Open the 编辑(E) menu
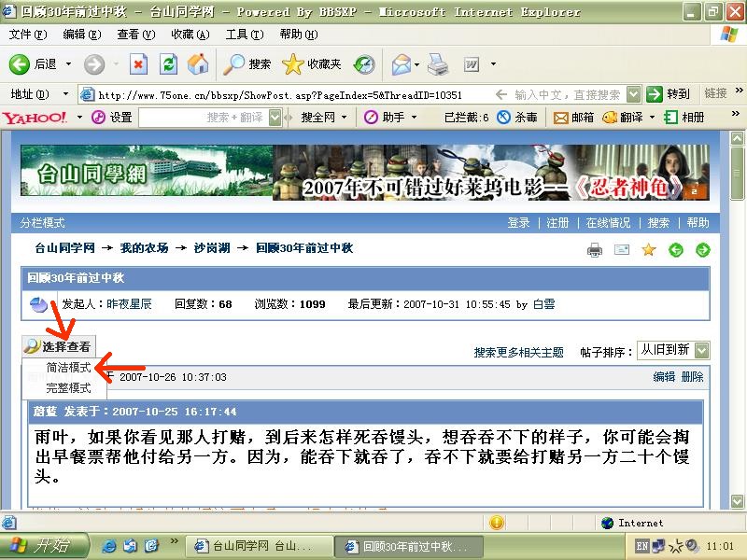747x560 pixels. [x=82, y=35]
